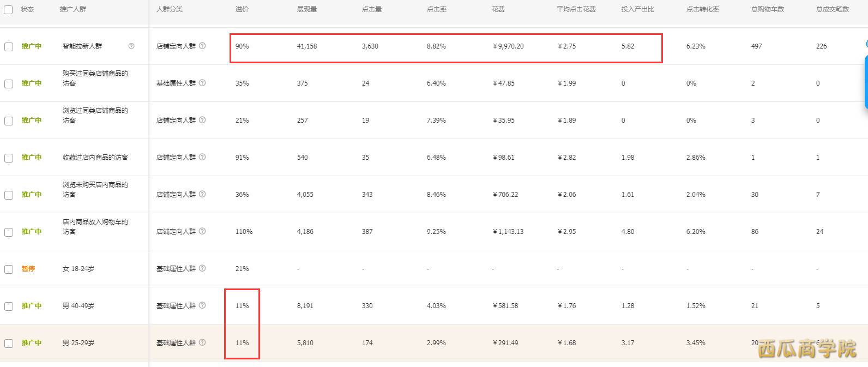Click the 35% premium value
The width and height of the screenshot is (868, 367).
(242, 83)
